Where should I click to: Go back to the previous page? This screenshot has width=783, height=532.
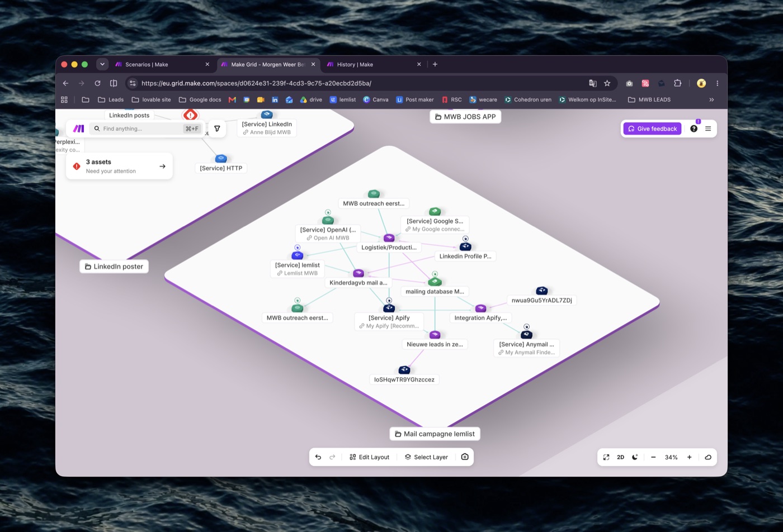coord(66,83)
